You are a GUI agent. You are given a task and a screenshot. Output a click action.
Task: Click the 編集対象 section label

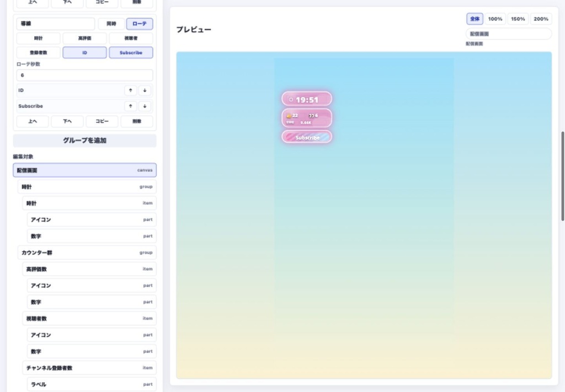23,157
